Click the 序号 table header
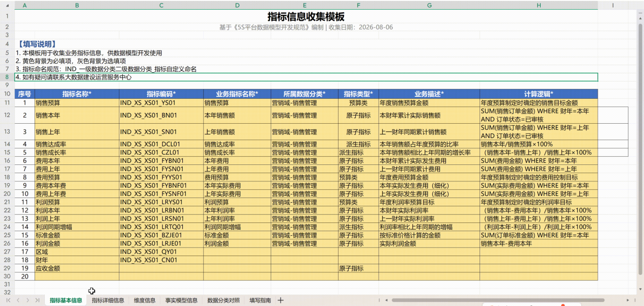This screenshot has width=644, height=306. point(25,94)
